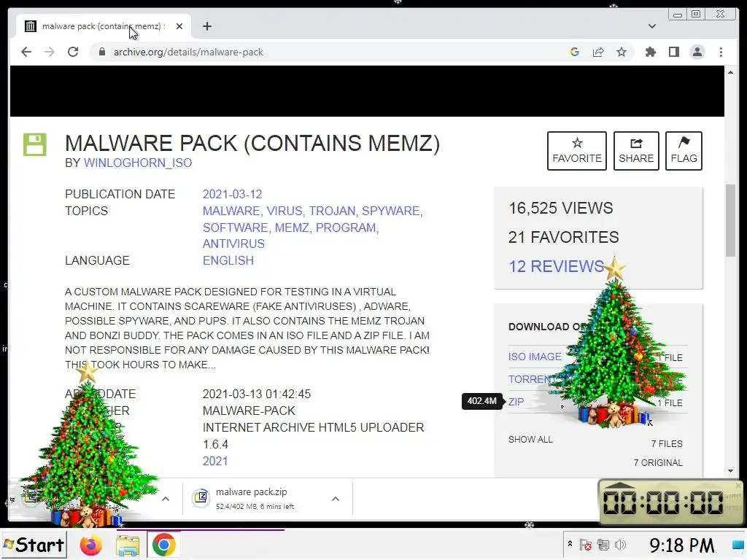The width and height of the screenshot is (747, 560).
Task: Open the 12 REVIEWS link
Action: point(556,266)
